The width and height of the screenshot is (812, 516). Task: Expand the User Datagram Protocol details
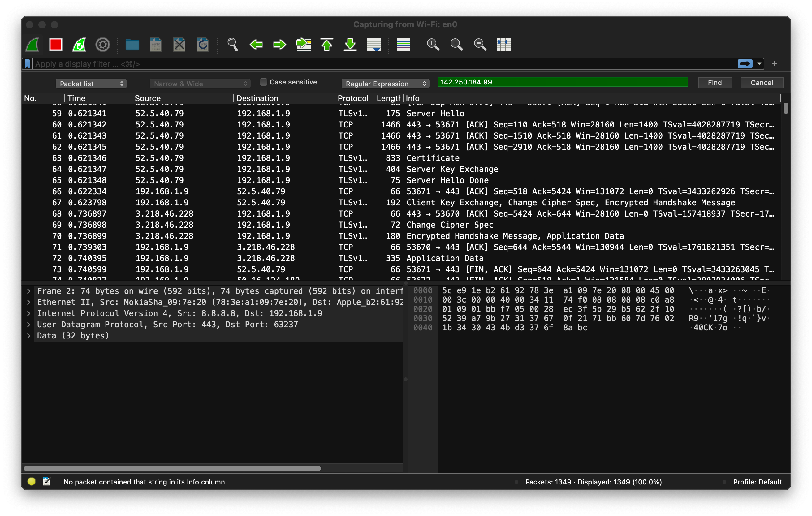29,325
